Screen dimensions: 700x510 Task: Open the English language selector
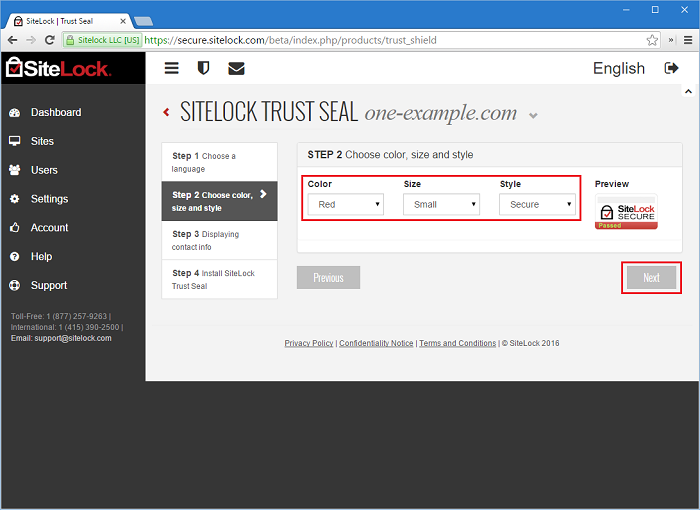pos(619,68)
